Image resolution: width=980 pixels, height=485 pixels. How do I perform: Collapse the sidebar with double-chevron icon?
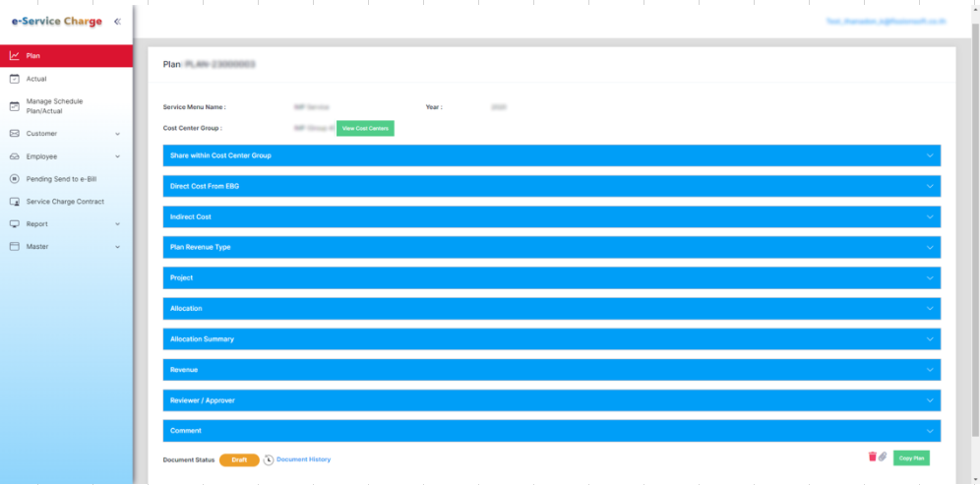point(117,21)
